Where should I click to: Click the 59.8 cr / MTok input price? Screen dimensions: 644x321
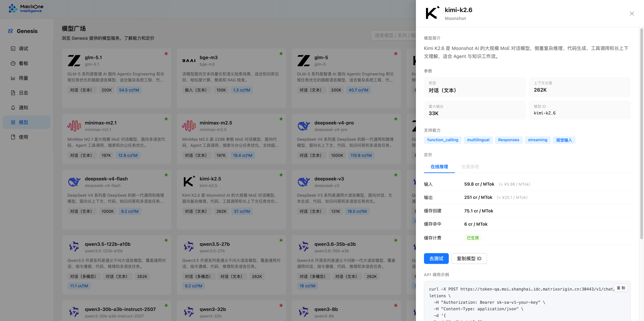point(479,184)
